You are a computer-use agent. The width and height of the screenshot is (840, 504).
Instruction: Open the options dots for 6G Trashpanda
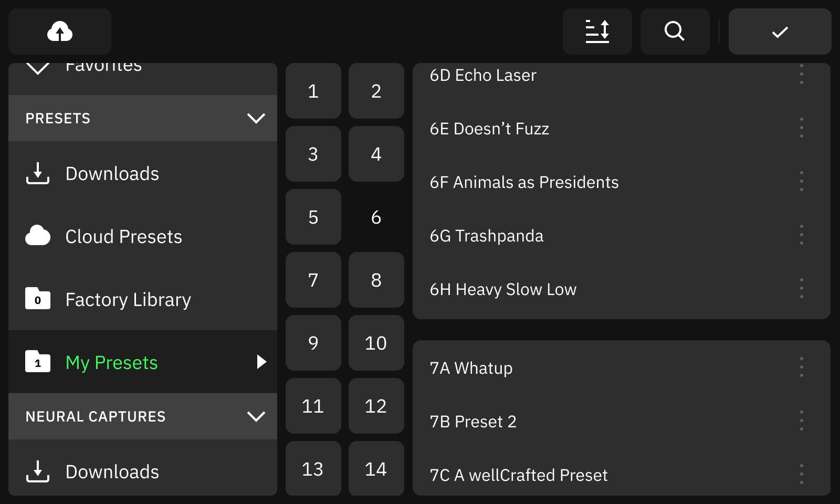[x=801, y=235]
